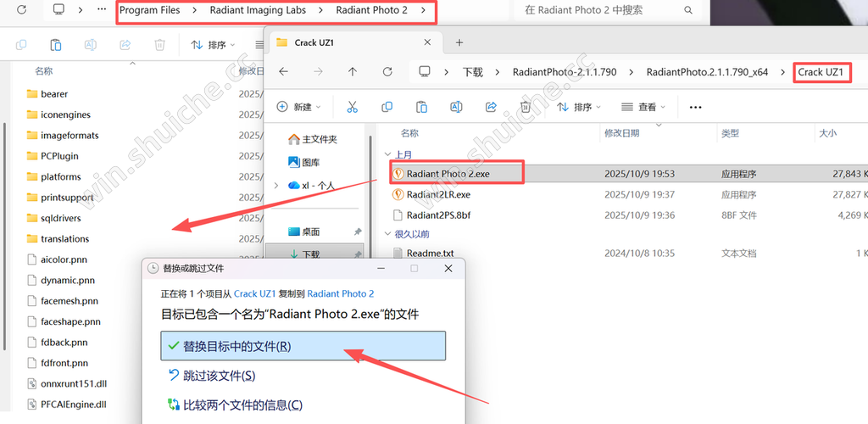Click the Radiant Photo 2 link in dialog
868x424 pixels.
[x=340, y=293]
